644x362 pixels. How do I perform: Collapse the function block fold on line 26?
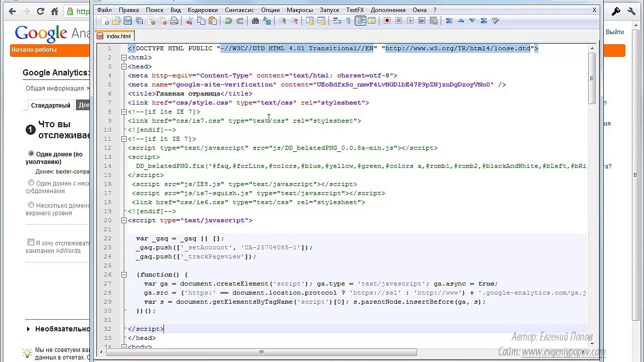point(123,275)
